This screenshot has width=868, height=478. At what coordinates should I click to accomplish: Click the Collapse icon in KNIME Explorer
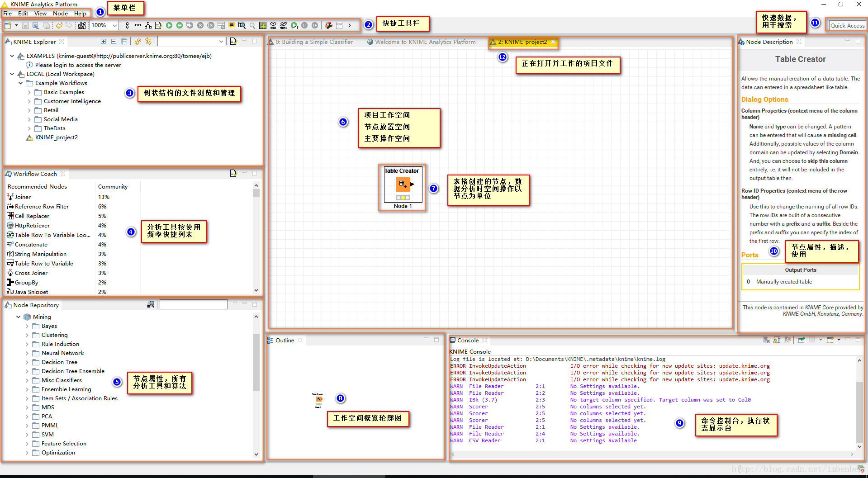114,41
